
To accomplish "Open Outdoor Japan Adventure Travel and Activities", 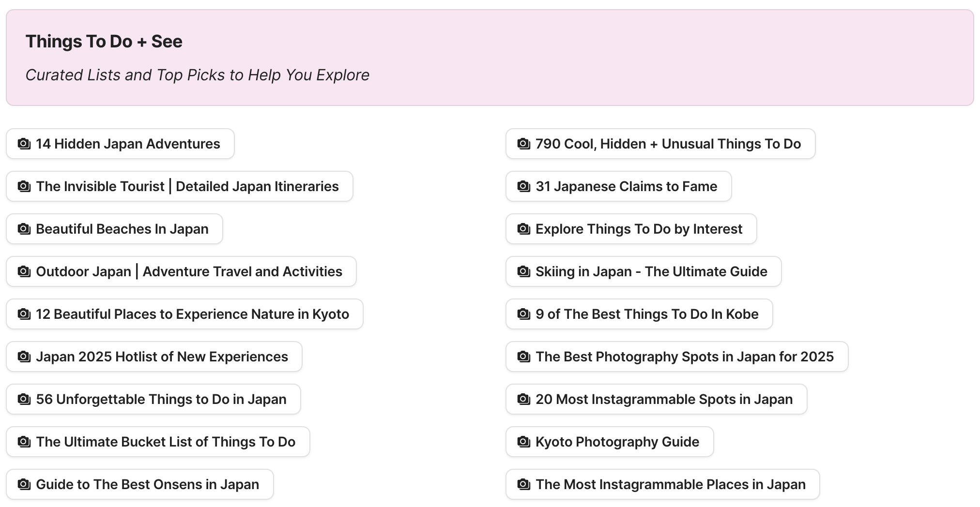I will 180,271.
